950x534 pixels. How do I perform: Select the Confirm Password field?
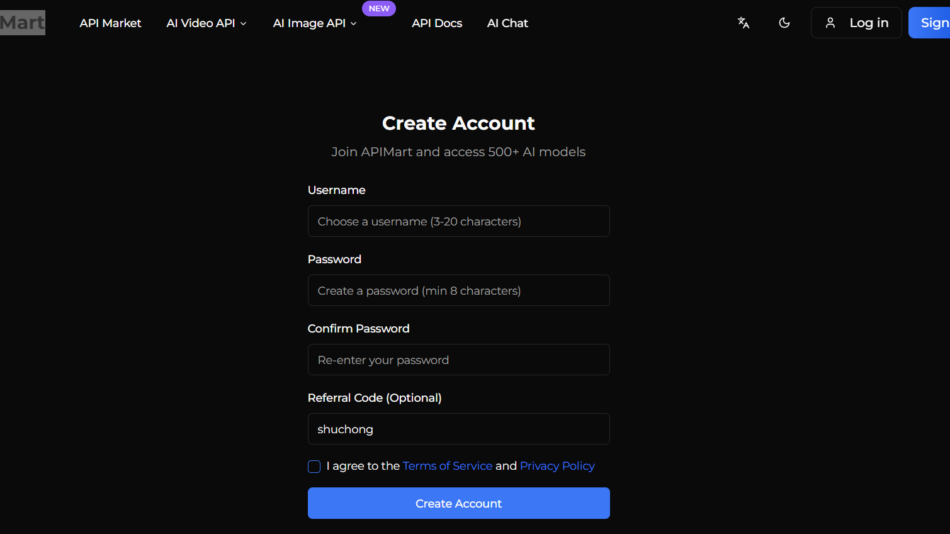(458, 360)
